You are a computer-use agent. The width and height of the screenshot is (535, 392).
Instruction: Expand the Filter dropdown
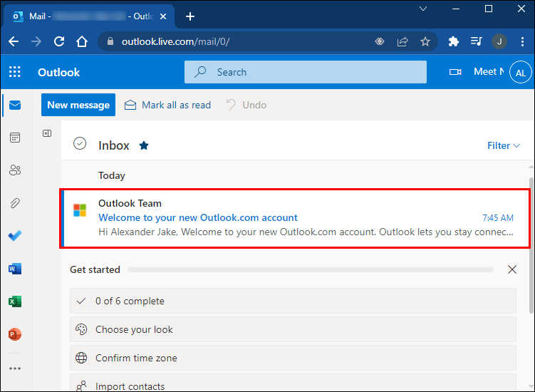click(503, 145)
